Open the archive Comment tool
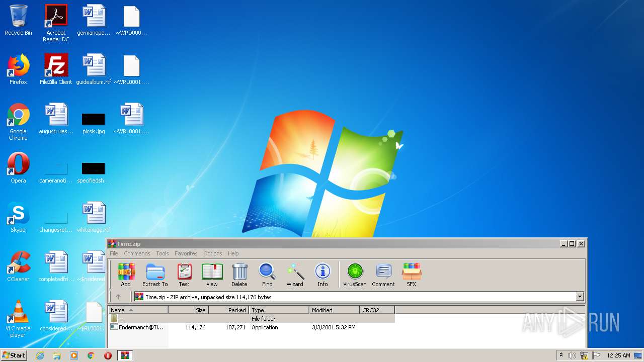 [383, 275]
